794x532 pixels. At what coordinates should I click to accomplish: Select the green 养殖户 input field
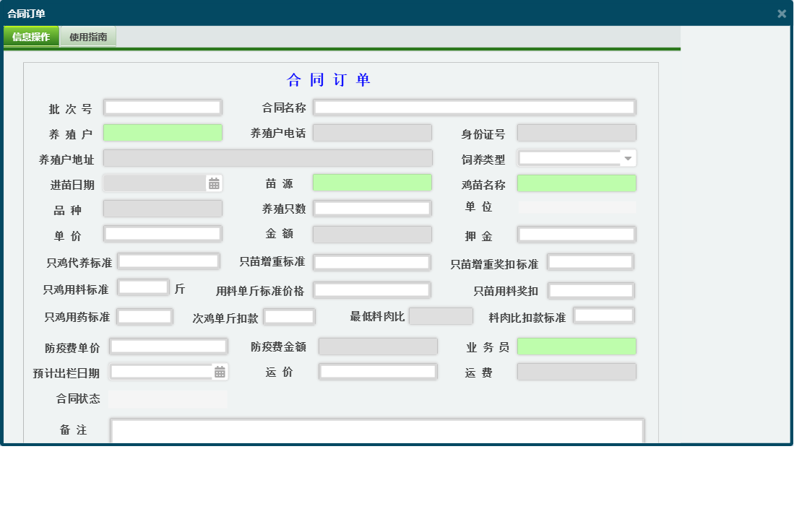tap(163, 132)
